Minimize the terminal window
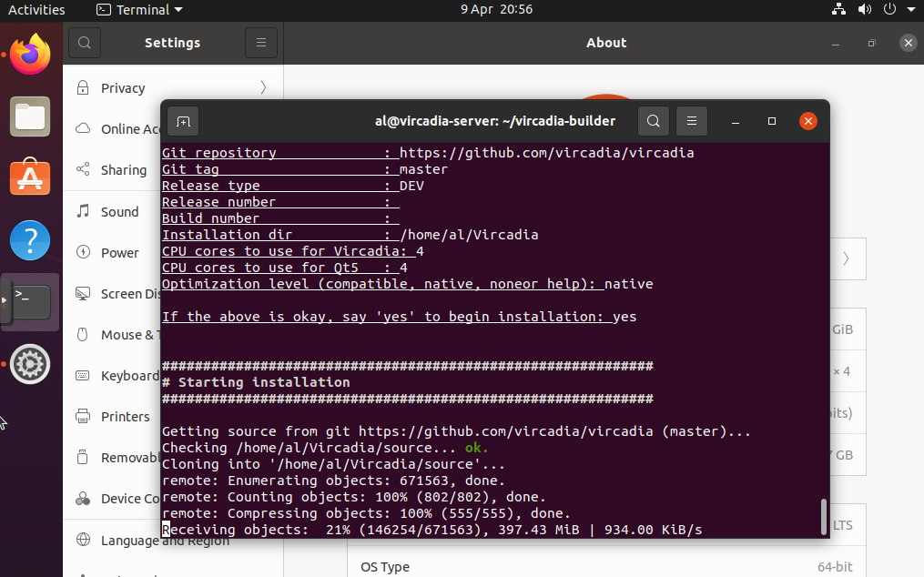The height and width of the screenshot is (577, 924). click(x=736, y=121)
